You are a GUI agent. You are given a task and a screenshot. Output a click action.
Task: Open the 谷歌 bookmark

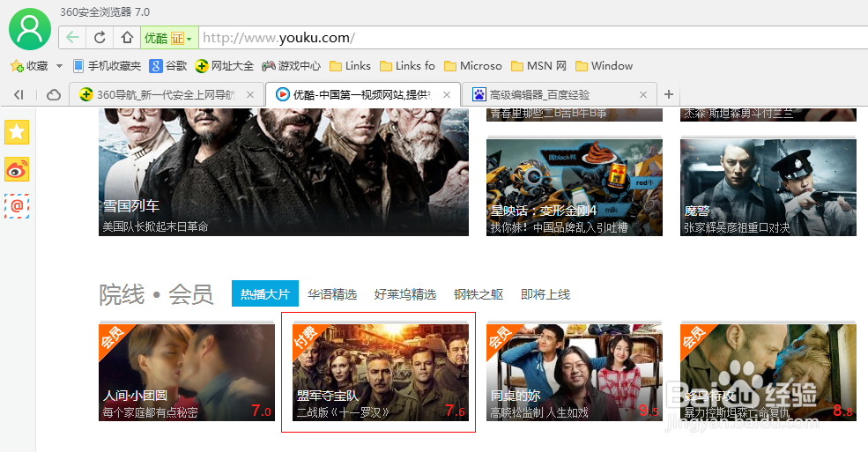(168, 66)
